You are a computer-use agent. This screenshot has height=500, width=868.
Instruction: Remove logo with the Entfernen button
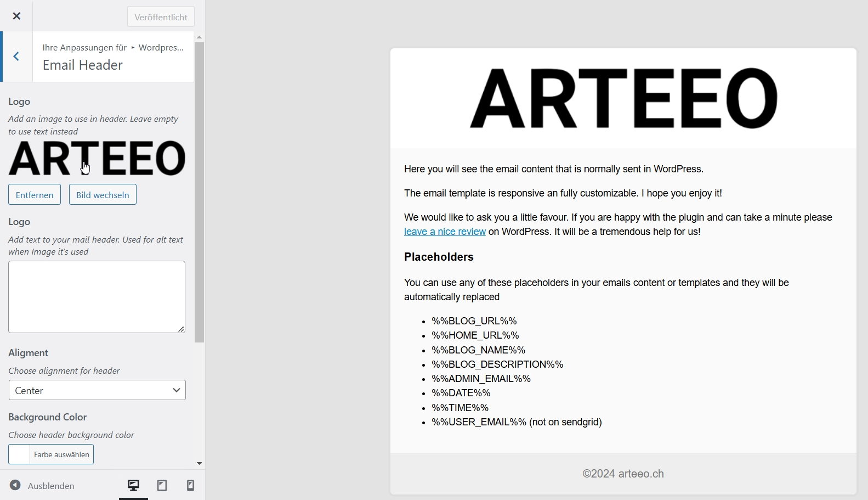pos(35,195)
